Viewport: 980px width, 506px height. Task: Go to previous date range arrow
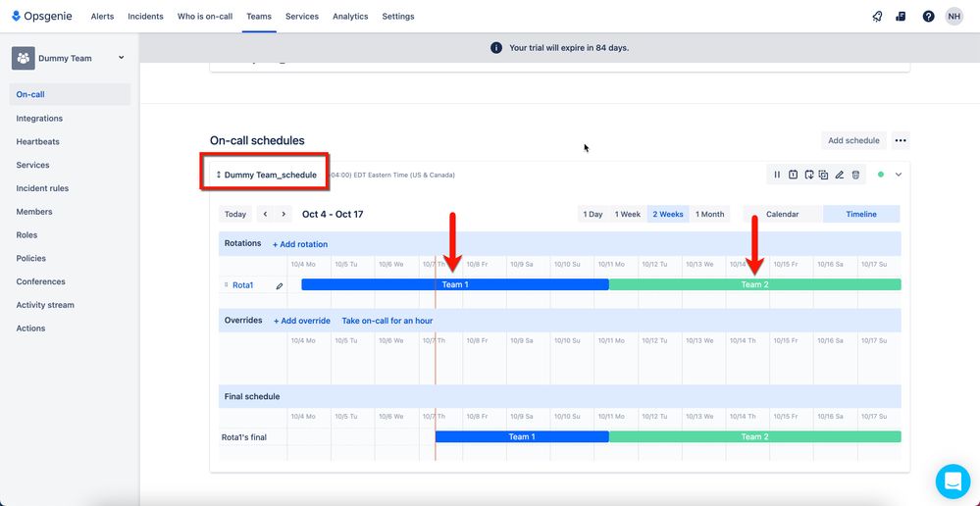265,215
